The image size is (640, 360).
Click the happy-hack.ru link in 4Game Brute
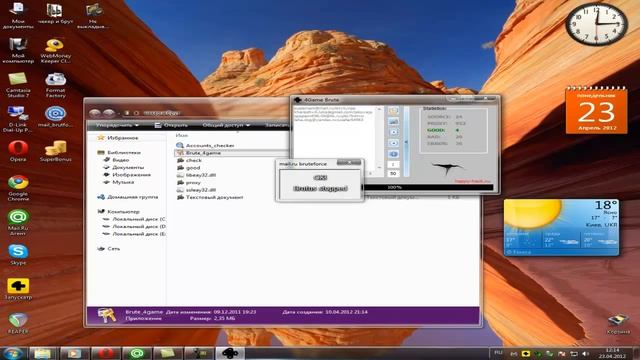coord(472,181)
